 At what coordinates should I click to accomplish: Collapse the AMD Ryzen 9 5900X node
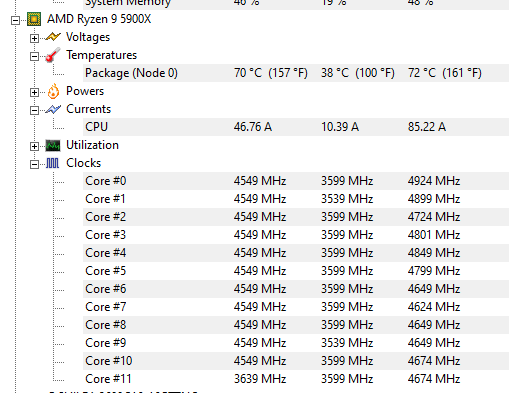pos(15,20)
